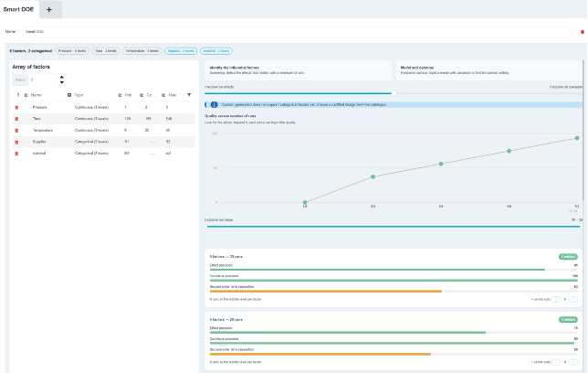
Task: Choose Identify the influential factors card
Action: point(299,70)
